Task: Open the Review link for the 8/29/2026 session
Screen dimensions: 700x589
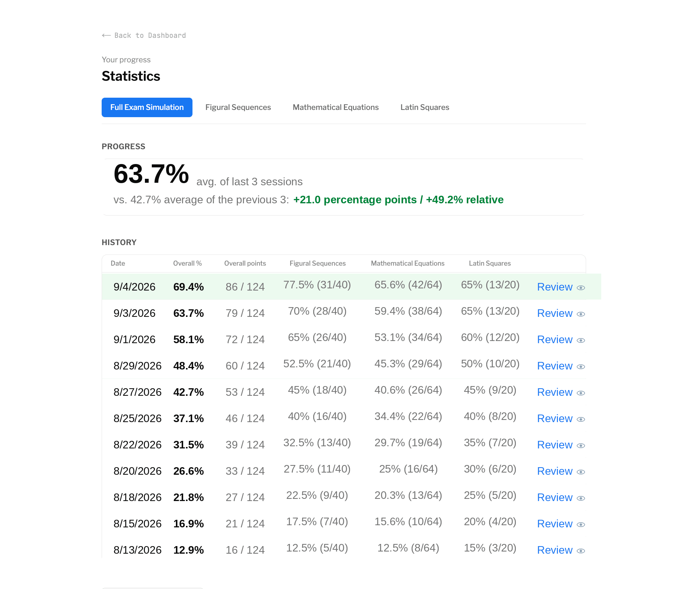Action: click(555, 366)
